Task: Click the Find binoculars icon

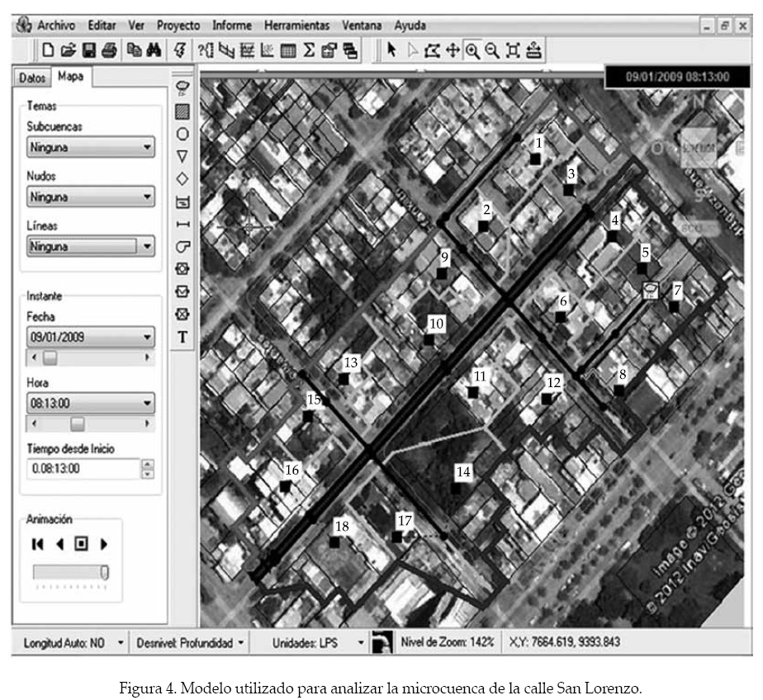Action: pyautogui.click(x=153, y=50)
